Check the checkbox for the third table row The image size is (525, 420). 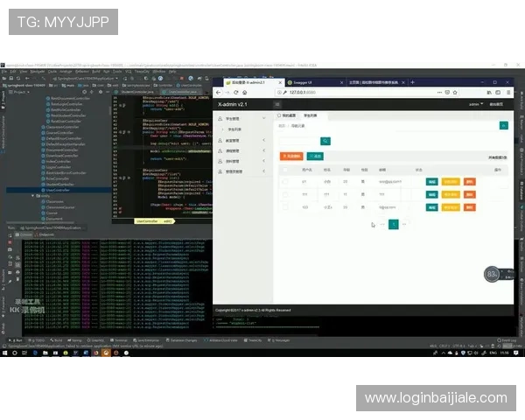coord(284,207)
